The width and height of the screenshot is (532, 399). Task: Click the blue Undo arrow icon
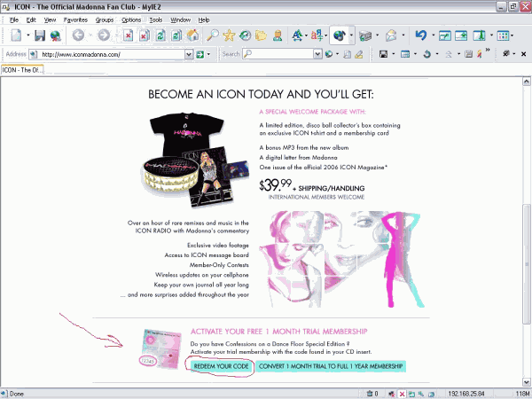click(x=420, y=35)
